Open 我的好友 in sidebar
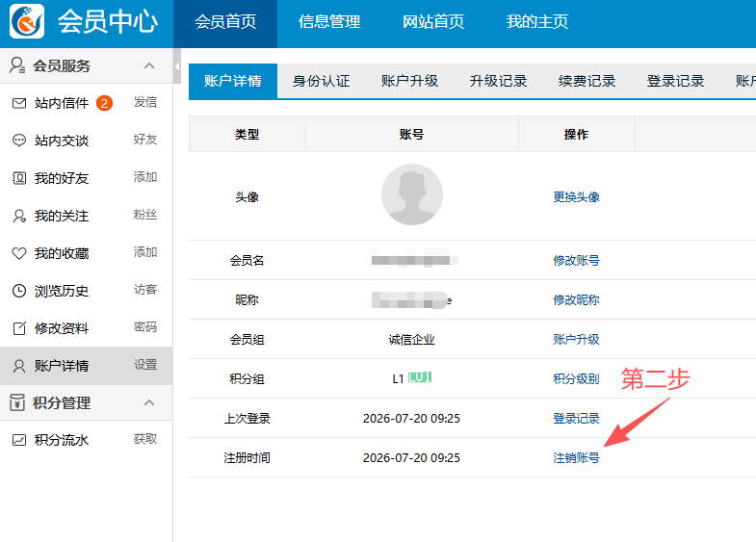Image resolution: width=756 pixels, height=542 pixels. (x=62, y=178)
